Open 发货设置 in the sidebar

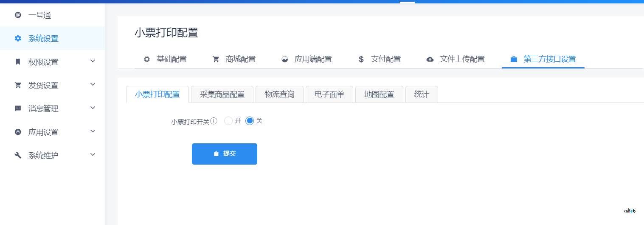pos(52,85)
